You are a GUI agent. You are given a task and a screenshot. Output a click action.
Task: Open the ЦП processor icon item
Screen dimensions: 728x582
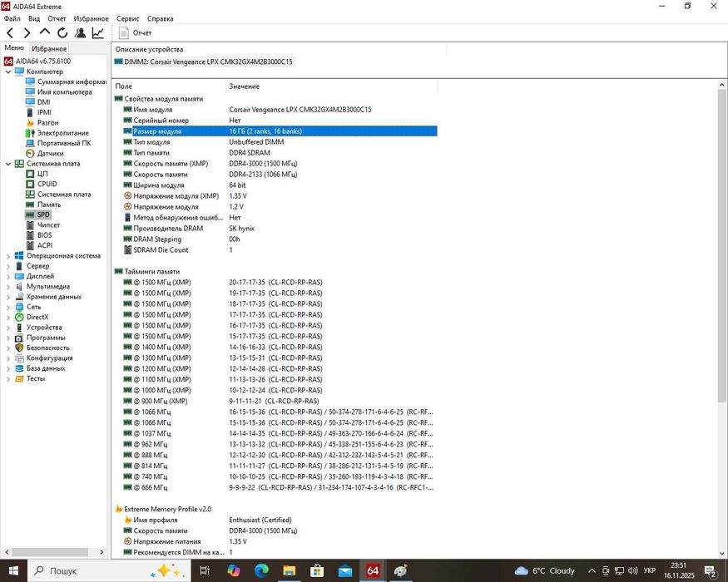tap(30, 174)
